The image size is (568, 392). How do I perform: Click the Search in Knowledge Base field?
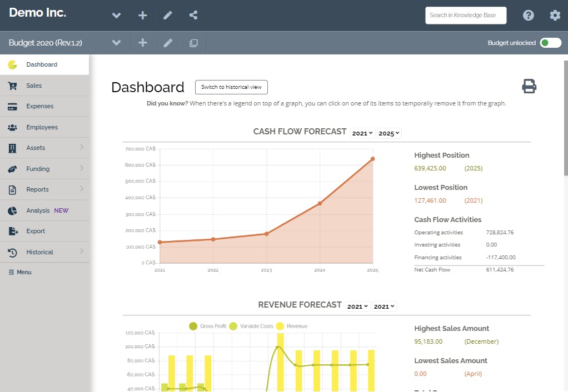coord(466,15)
